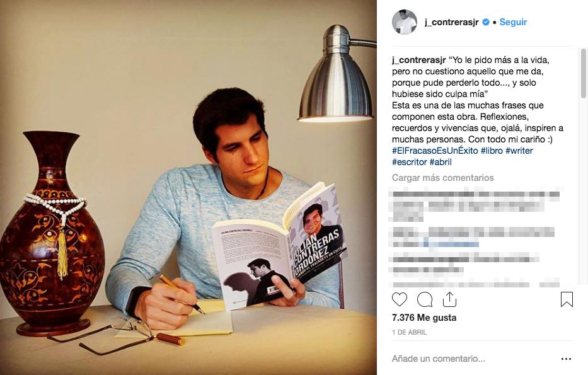Open the #writer hashtag
The height and width of the screenshot is (375, 588).
[x=519, y=151]
